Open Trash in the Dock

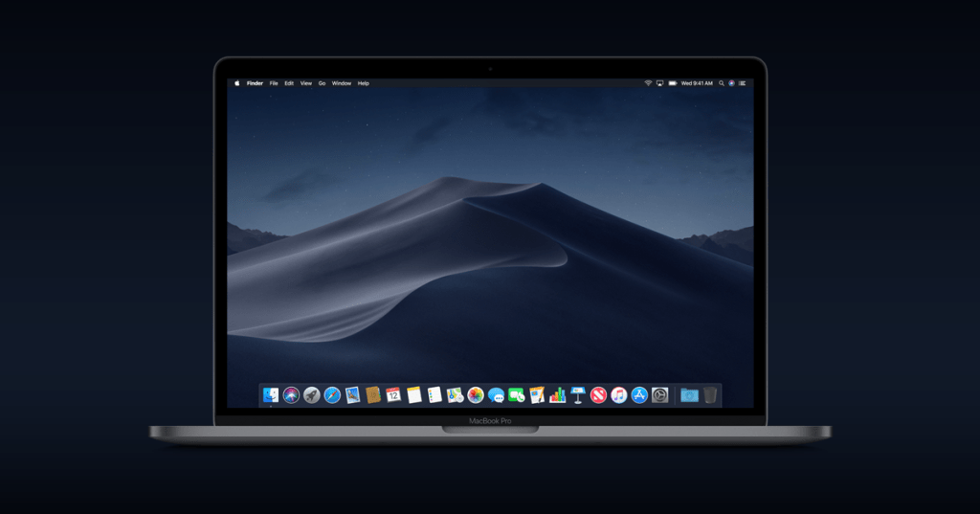pyautogui.click(x=710, y=395)
